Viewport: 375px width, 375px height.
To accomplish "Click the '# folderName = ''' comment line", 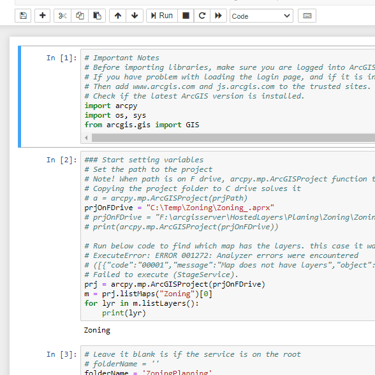I will tap(122, 364).
